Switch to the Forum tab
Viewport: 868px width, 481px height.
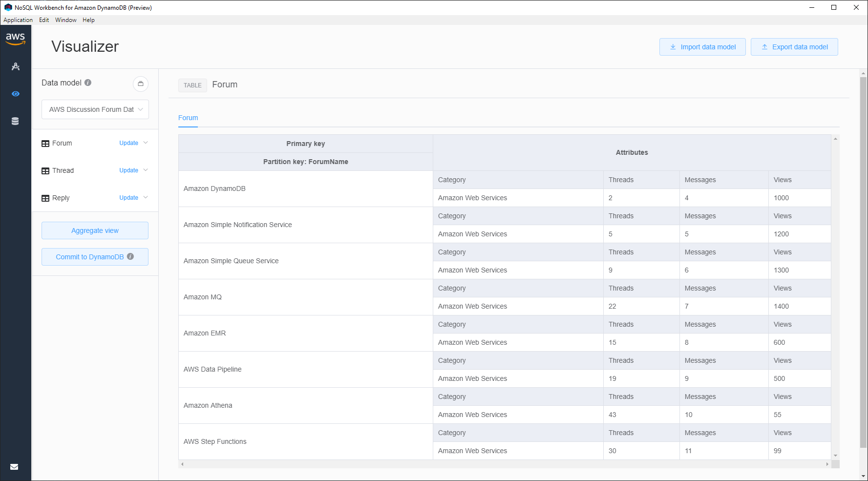[188, 118]
